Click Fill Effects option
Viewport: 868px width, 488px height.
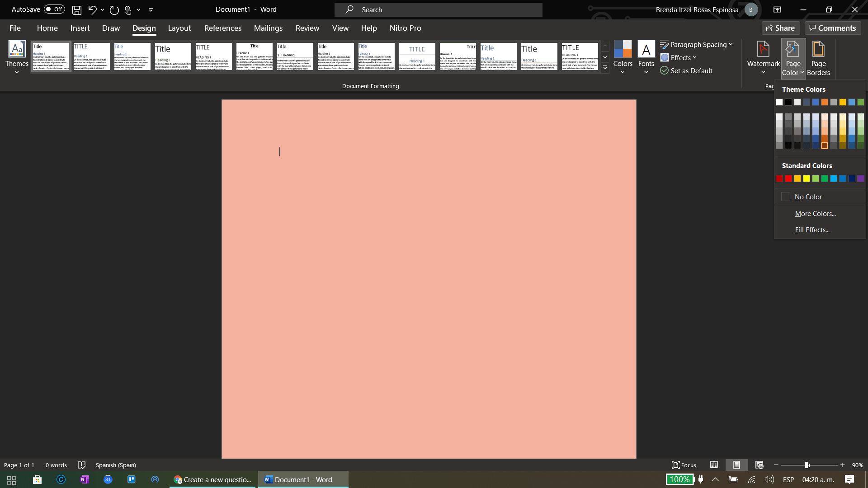[812, 230]
